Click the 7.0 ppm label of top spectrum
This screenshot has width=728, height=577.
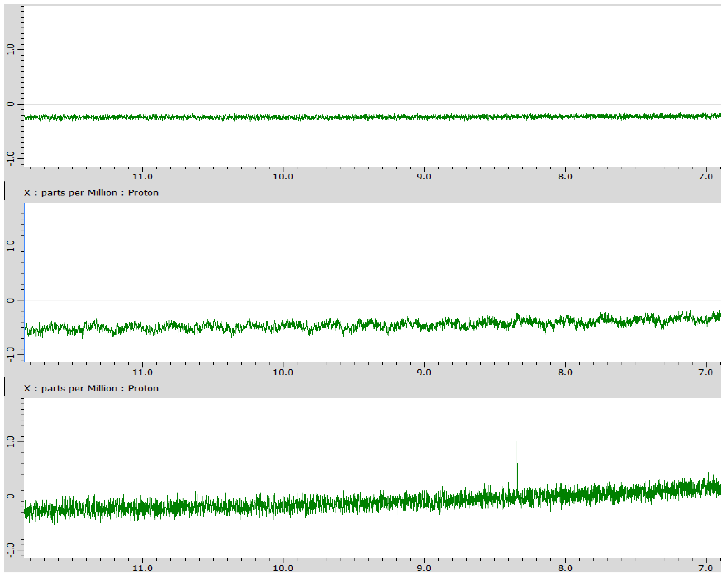pyautogui.click(x=706, y=177)
